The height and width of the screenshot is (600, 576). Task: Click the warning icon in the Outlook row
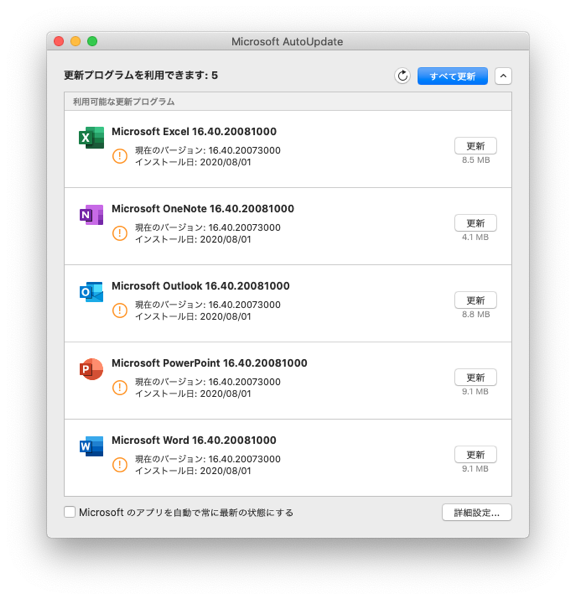[x=120, y=310]
